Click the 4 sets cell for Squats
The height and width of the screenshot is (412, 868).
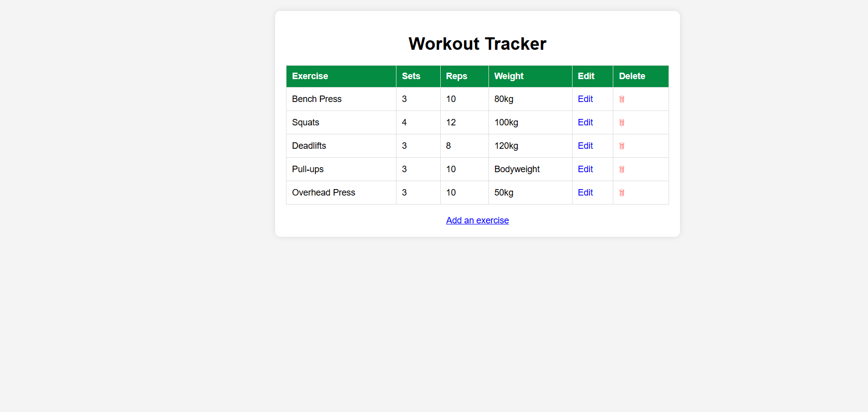point(418,122)
